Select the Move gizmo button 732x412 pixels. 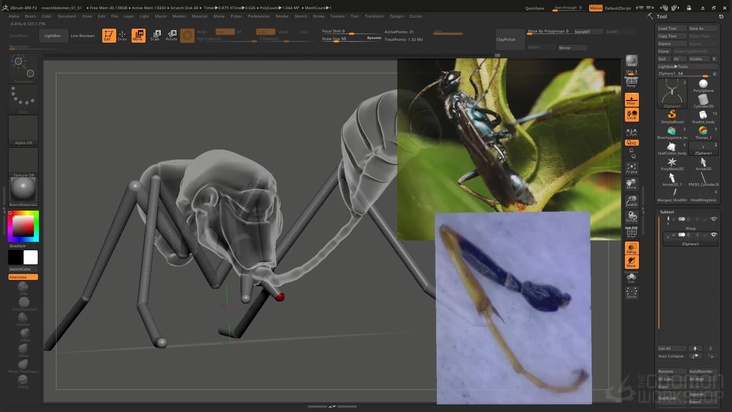point(139,35)
